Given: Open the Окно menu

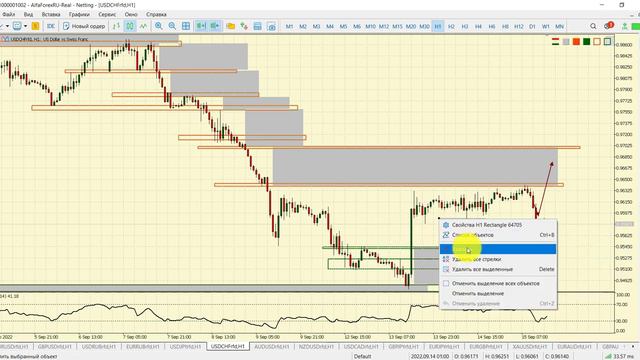Looking at the screenshot, I should click(x=131, y=14).
